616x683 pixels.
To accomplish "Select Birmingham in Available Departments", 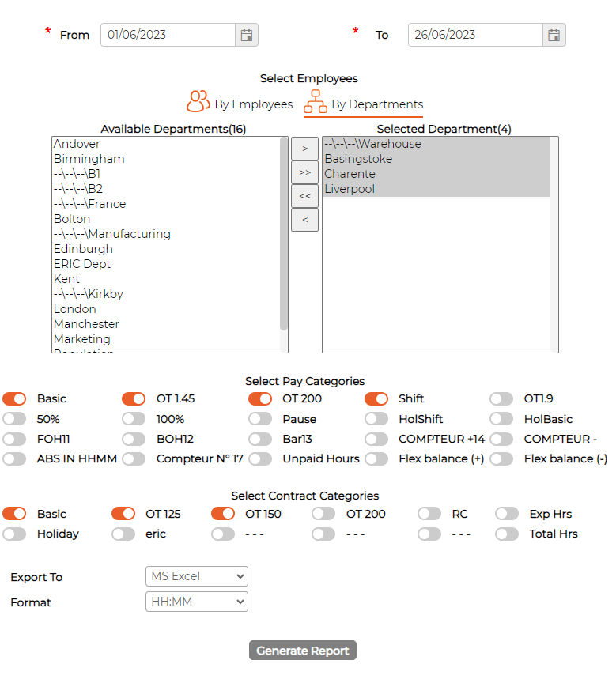I will tap(166, 159).
